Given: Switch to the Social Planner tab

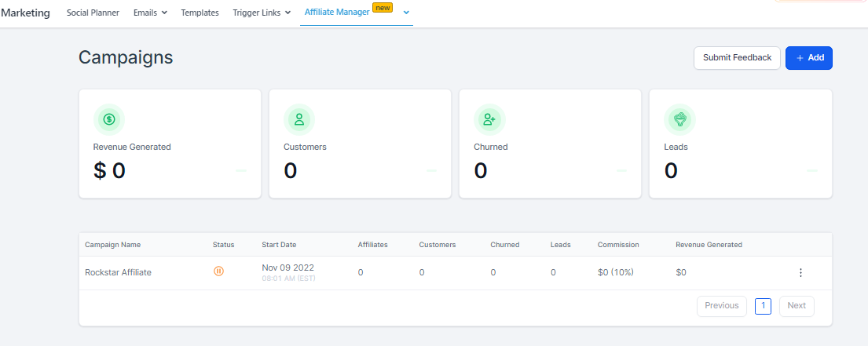Looking at the screenshot, I should coord(93,13).
